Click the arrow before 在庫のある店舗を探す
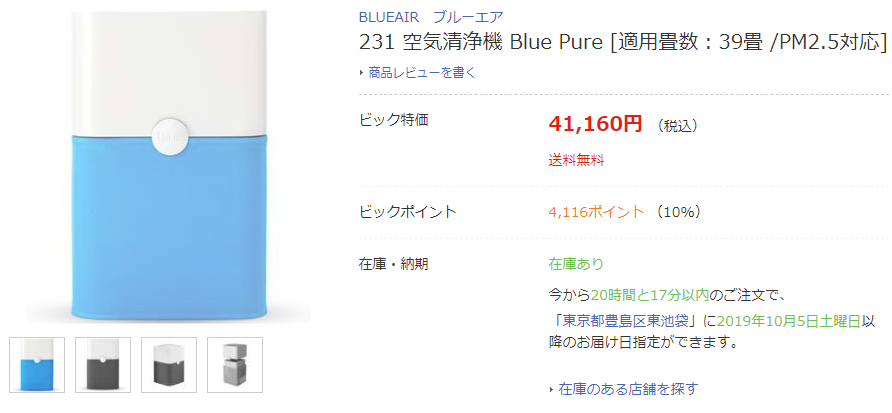Viewport: 892px width, 413px height. (551, 390)
